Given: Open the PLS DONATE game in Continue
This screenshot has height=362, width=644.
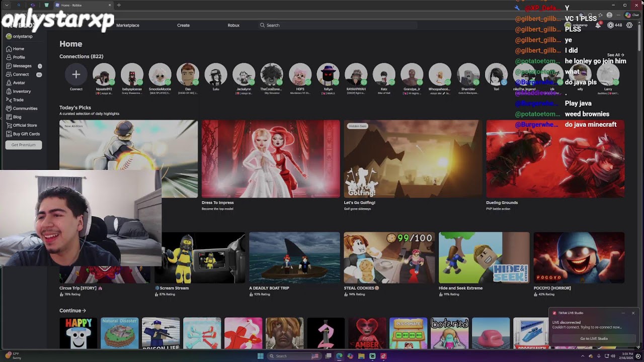Looking at the screenshot, I should pos(408,333).
